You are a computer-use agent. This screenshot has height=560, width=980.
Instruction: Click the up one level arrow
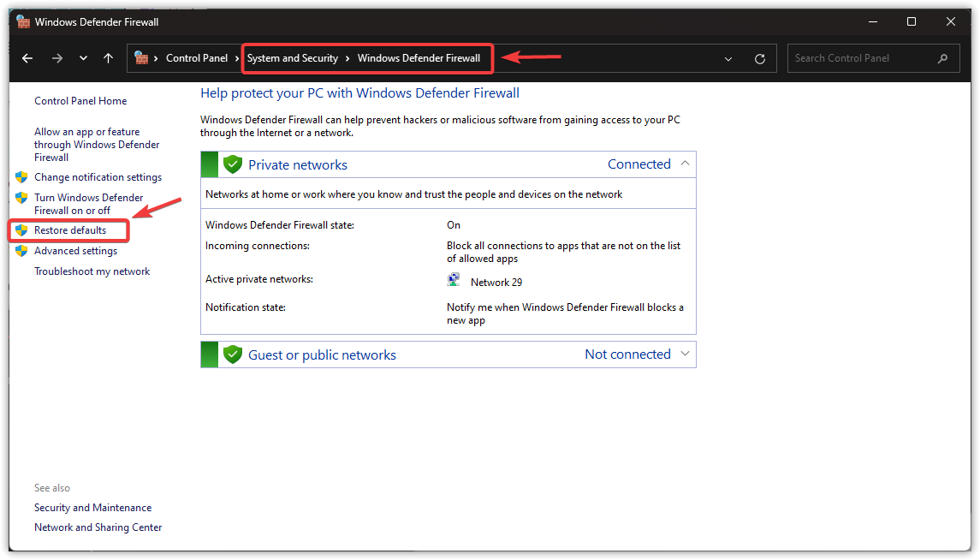click(107, 57)
